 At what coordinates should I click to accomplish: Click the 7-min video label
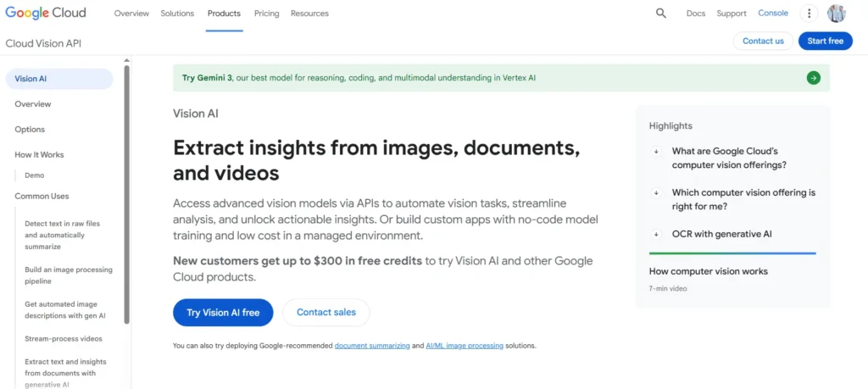tap(668, 289)
